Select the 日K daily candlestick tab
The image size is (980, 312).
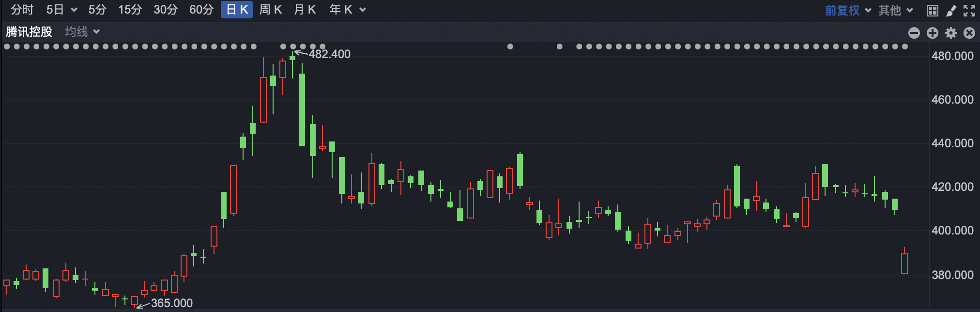[x=237, y=10]
